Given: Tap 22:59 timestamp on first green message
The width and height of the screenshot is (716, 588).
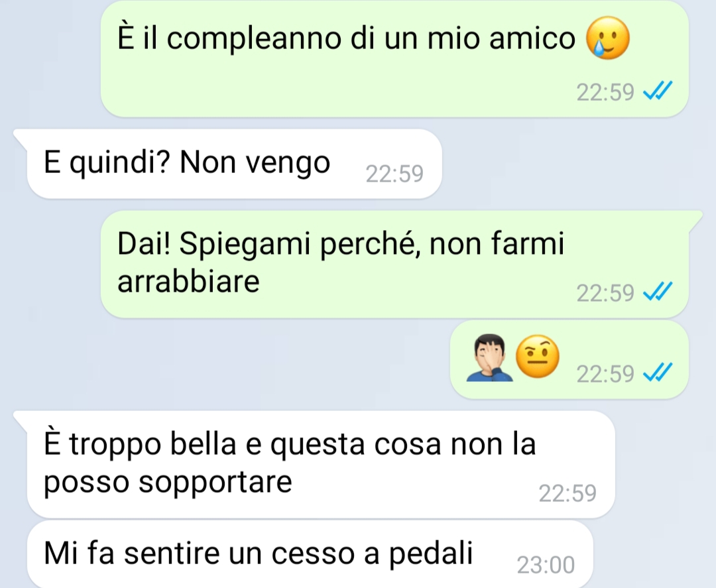Looking at the screenshot, I should coord(605,92).
